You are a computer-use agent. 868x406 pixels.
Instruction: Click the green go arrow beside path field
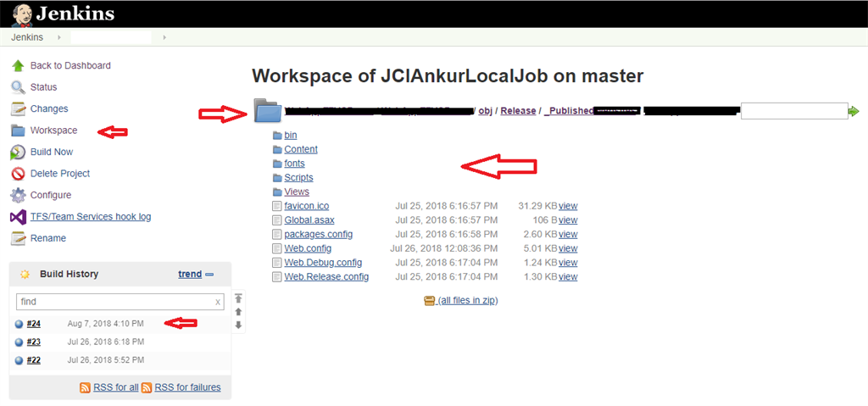854,111
